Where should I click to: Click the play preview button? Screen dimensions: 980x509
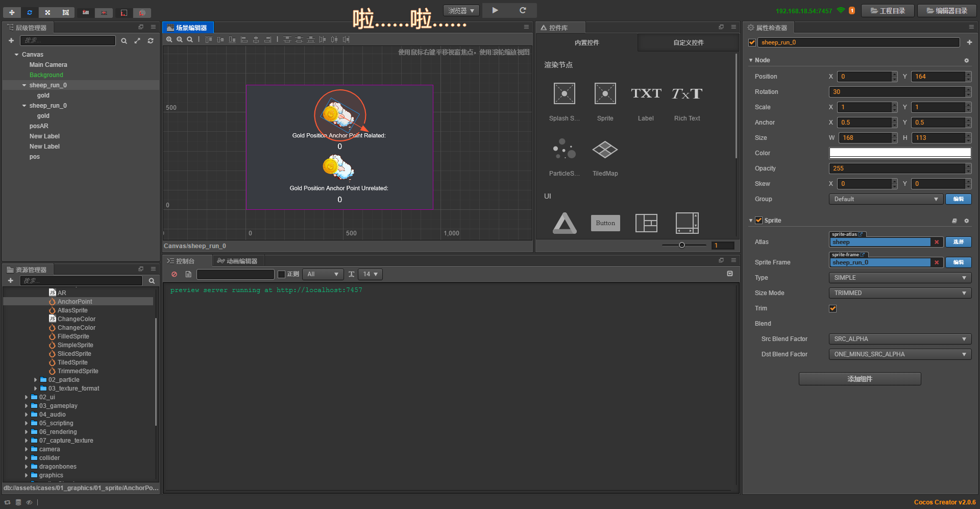tap(495, 10)
